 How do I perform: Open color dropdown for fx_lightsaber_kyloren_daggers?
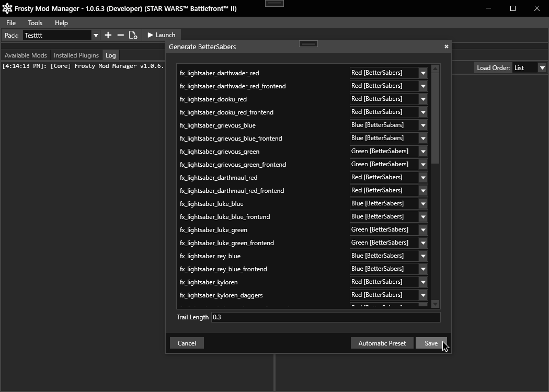point(388,295)
